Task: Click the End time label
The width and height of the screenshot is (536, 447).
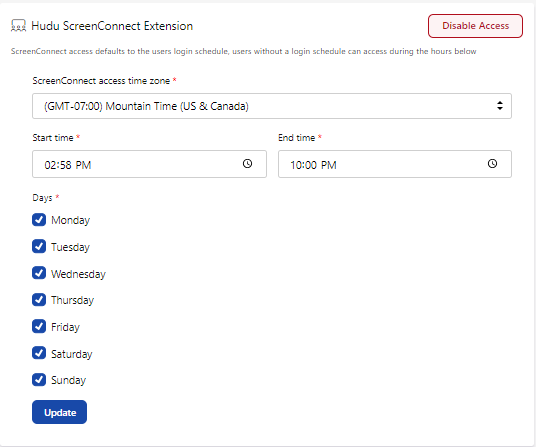Action: click(x=296, y=138)
